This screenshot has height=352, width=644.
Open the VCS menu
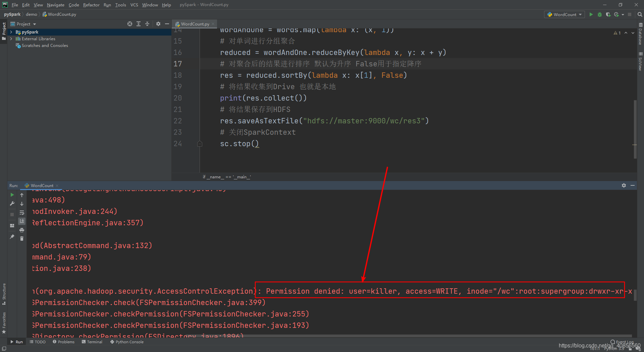click(x=134, y=5)
